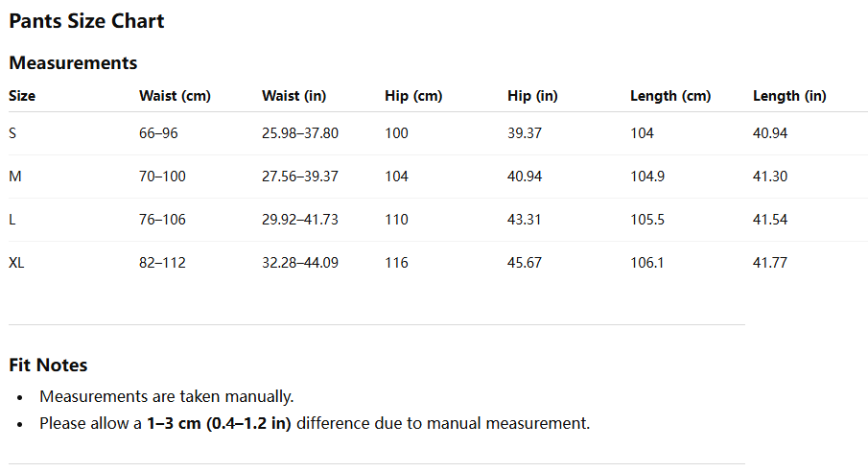Click the size M row label
Screen dimensions: 868x472
click(x=14, y=177)
